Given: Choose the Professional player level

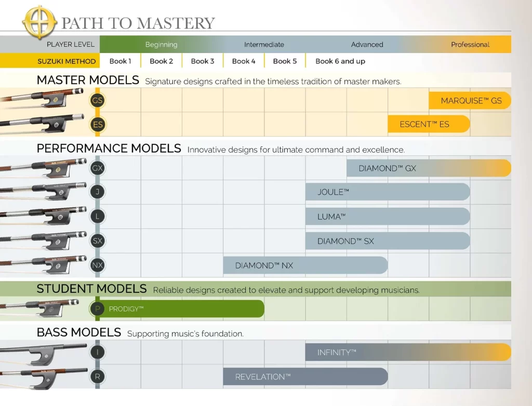Looking at the screenshot, I should click(470, 45).
